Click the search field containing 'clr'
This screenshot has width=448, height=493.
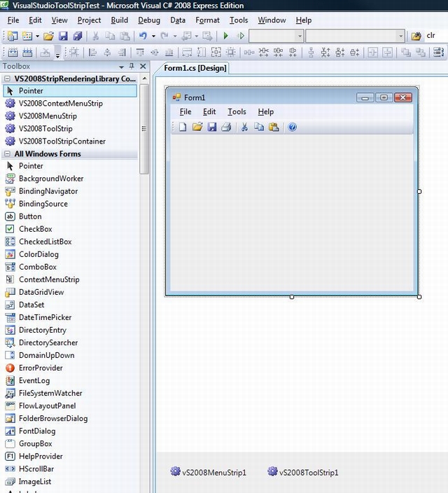(436, 36)
